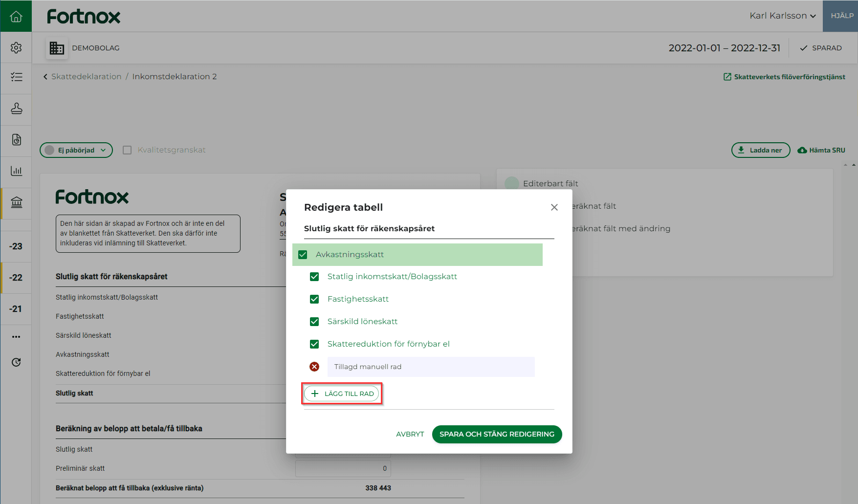
Task: Click the Preliminär skatt input field
Action: pyautogui.click(x=343, y=468)
